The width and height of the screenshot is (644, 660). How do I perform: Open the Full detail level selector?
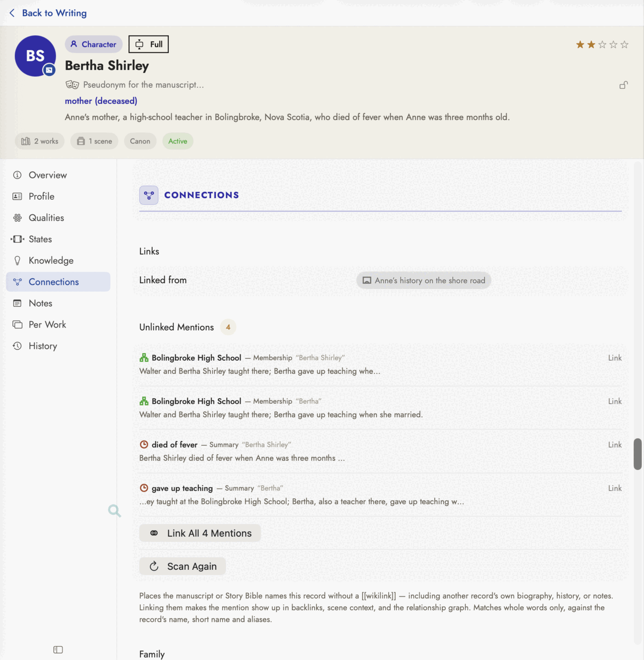(149, 44)
